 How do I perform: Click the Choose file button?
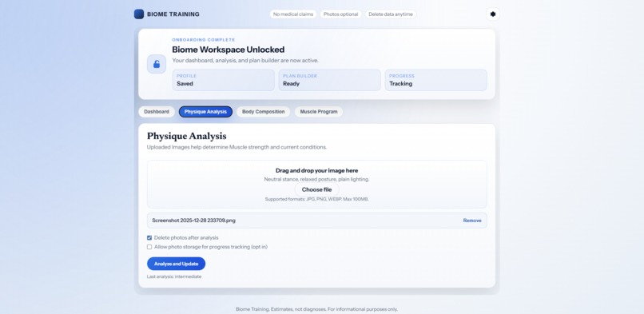[x=316, y=189]
